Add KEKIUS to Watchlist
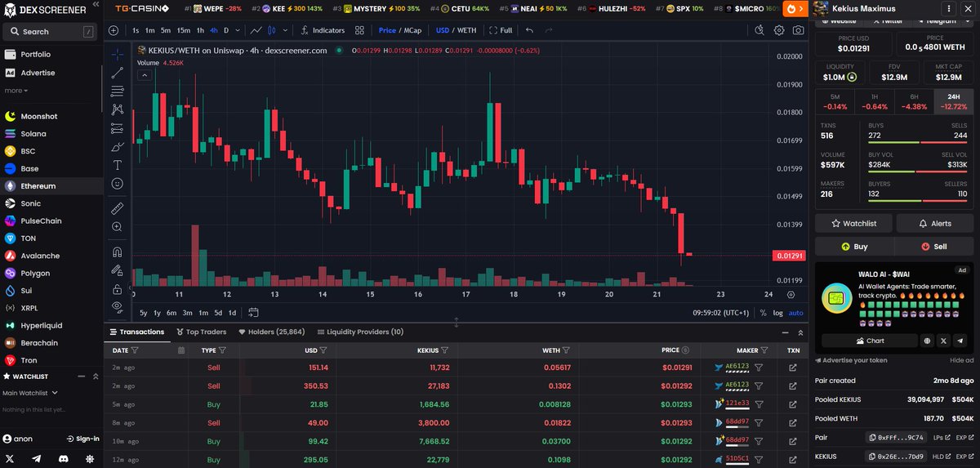Image resolution: width=980 pixels, height=468 pixels. coord(854,223)
